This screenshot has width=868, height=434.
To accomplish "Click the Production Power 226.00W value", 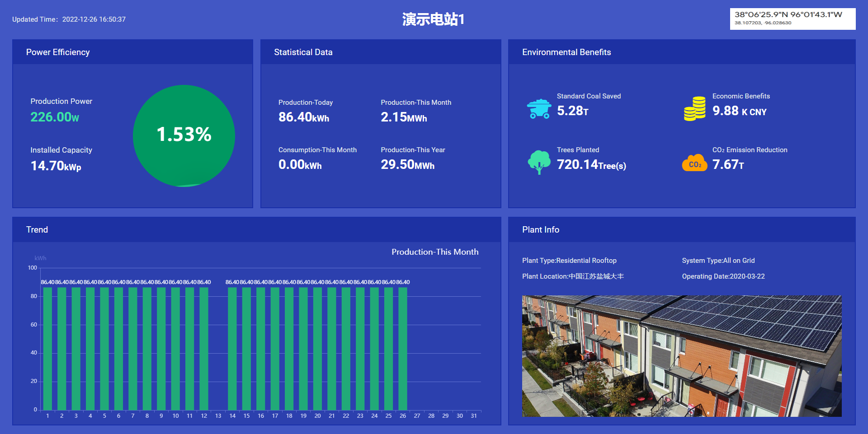I will pos(55,117).
